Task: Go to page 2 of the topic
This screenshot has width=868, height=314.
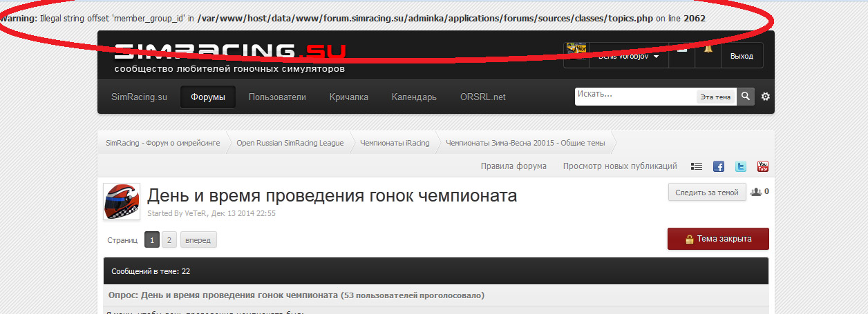Action: point(169,240)
